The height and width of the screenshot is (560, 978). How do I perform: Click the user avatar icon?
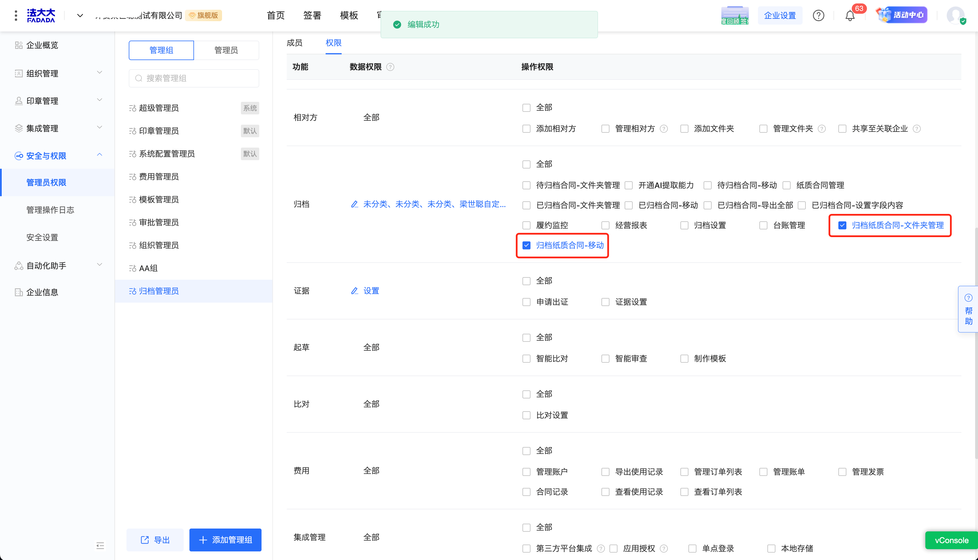956,16
